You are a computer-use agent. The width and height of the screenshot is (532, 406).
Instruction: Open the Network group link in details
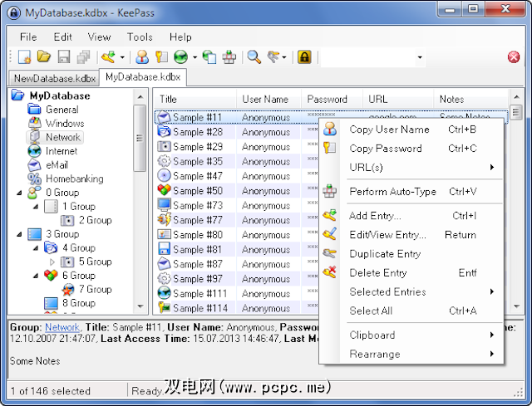[62, 327]
